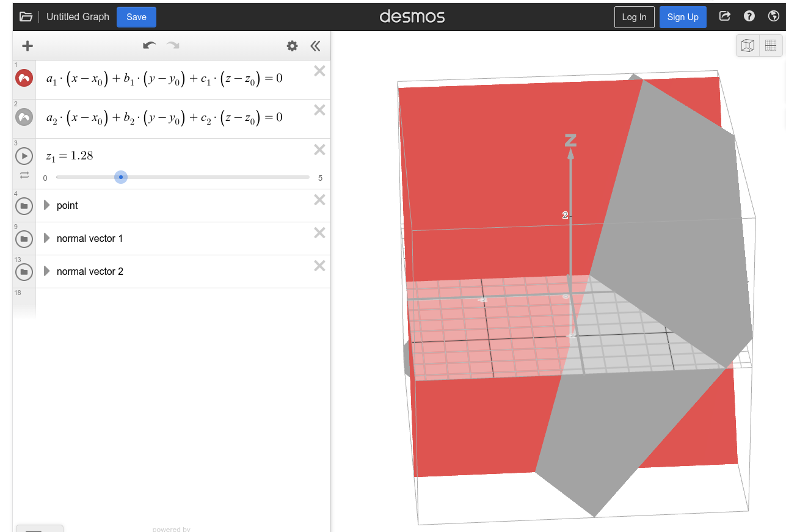Toggle visibility of gray plane expression 2
Image resolution: width=786 pixels, height=532 pixels.
click(24, 117)
